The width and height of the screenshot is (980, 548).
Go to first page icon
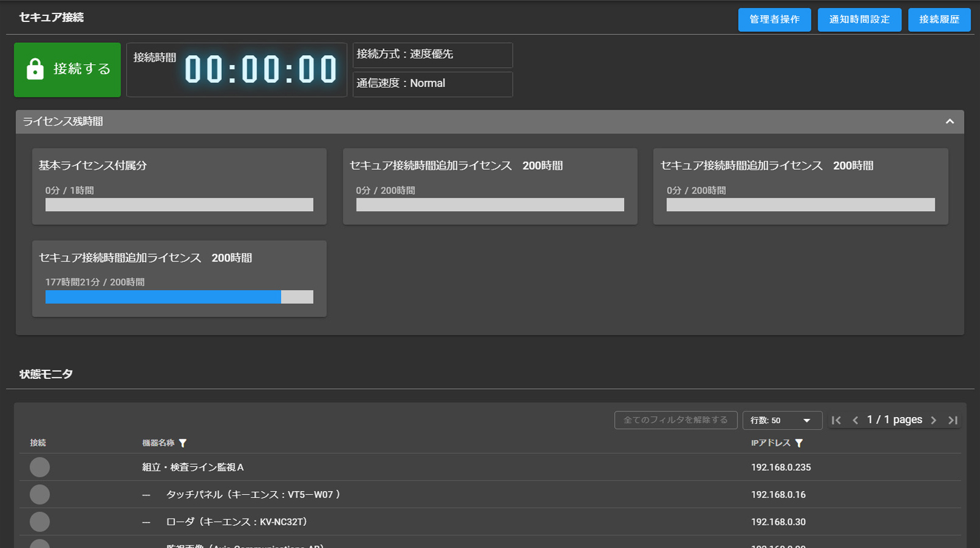pyautogui.click(x=836, y=420)
